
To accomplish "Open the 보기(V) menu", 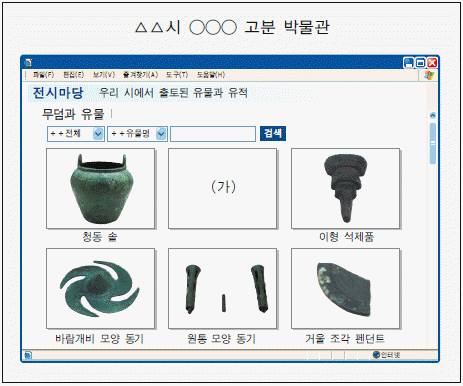I will (104, 75).
